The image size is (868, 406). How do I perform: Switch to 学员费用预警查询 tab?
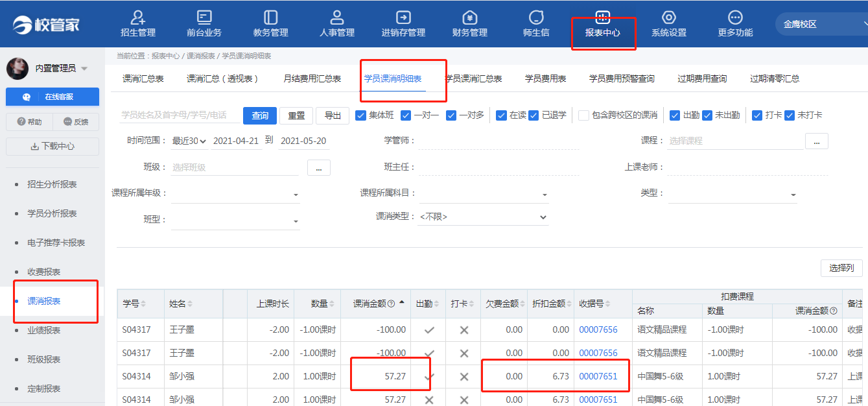[622, 78]
